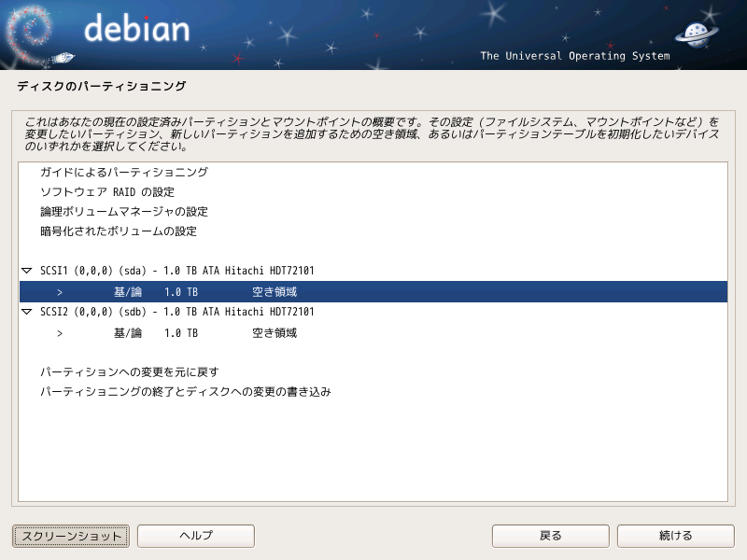Click the スクリーンショット button
The width and height of the screenshot is (747, 560).
pyautogui.click(x=71, y=536)
